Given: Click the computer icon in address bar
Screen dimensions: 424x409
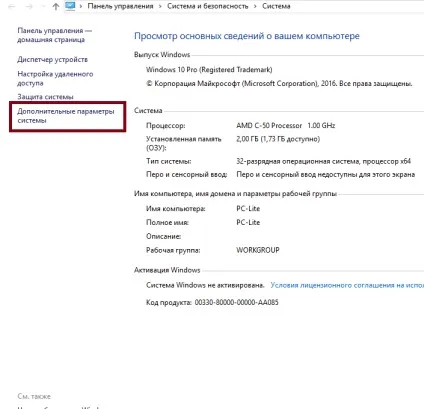Looking at the screenshot, I should (70, 6).
